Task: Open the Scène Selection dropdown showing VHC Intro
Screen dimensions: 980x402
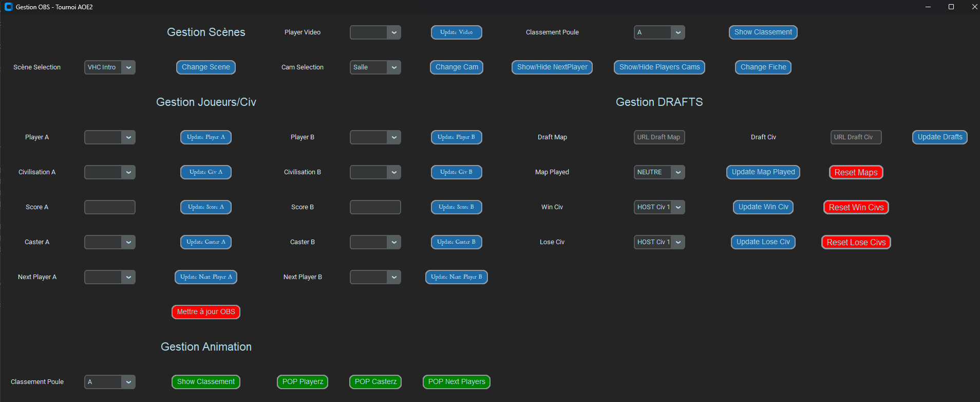Action: tap(110, 67)
